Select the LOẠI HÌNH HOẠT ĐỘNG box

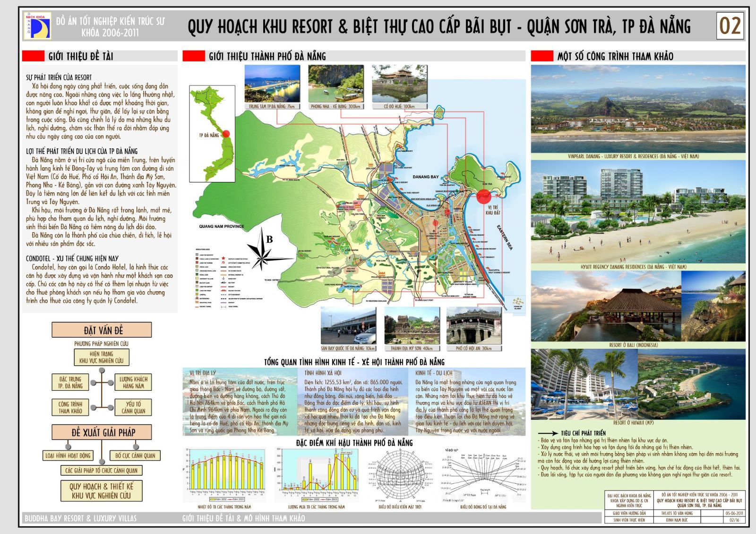68,456
